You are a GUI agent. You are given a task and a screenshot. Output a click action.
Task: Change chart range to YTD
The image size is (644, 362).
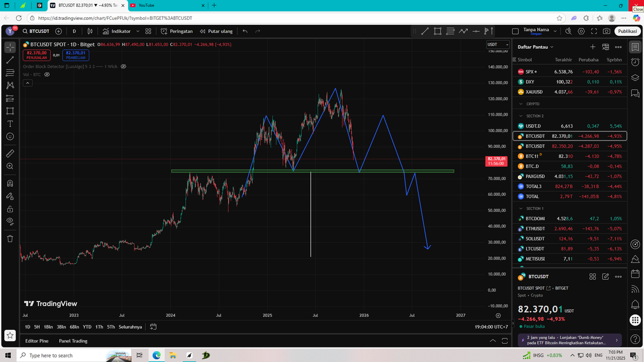(86, 327)
